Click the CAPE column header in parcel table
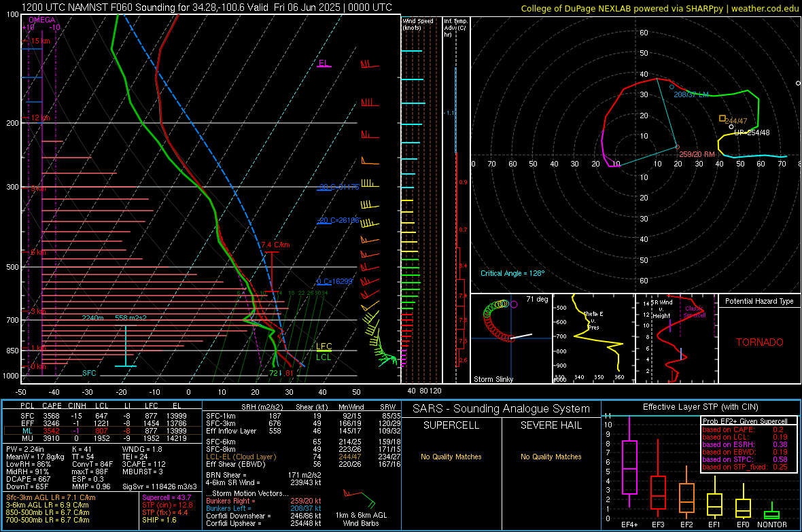This screenshot has height=532, width=802. pos(52,406)
